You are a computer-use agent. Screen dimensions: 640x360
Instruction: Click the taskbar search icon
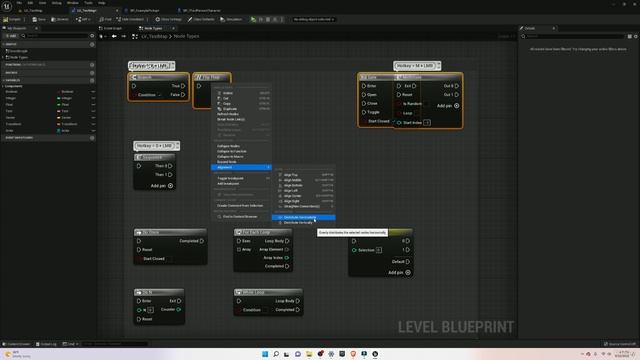click(276, 354)
